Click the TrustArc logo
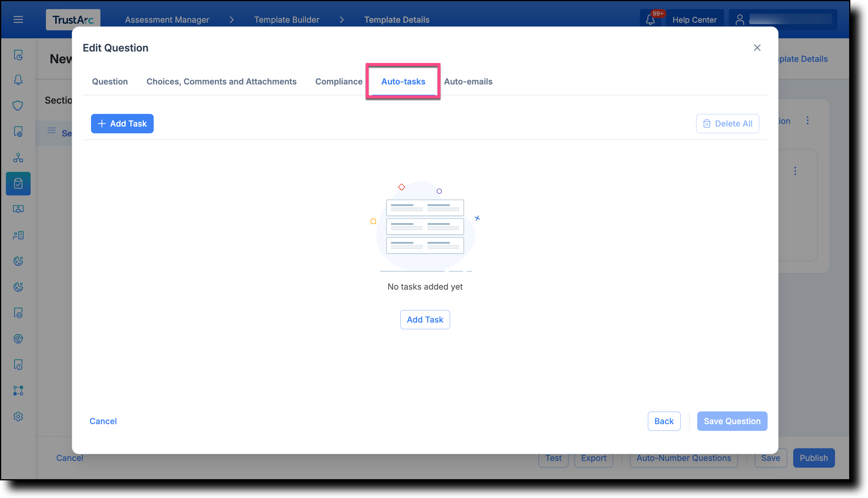Viewport: 868px width, 498px height. [73, 19]
